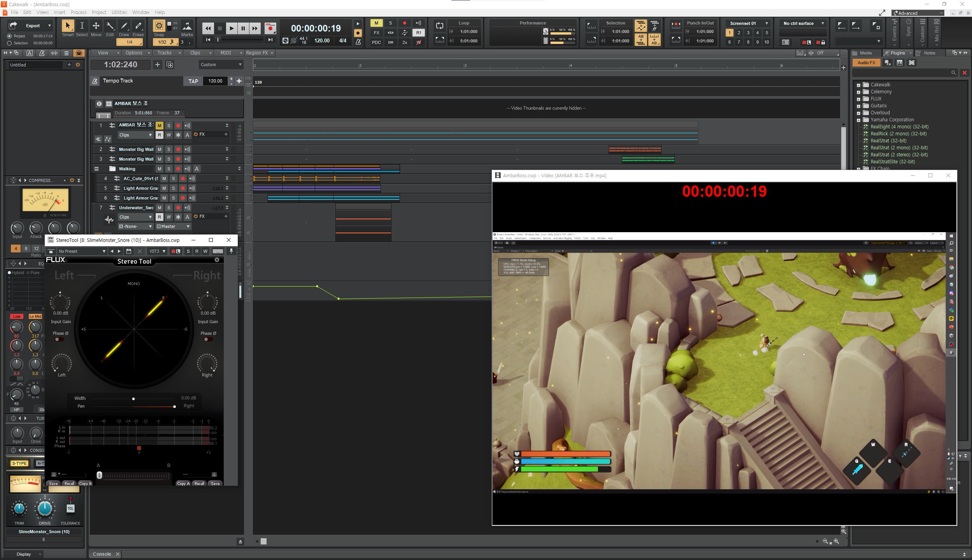Choose the Draw tool
The width and height of the screenshot is (972, 560).
coord(124,26)
